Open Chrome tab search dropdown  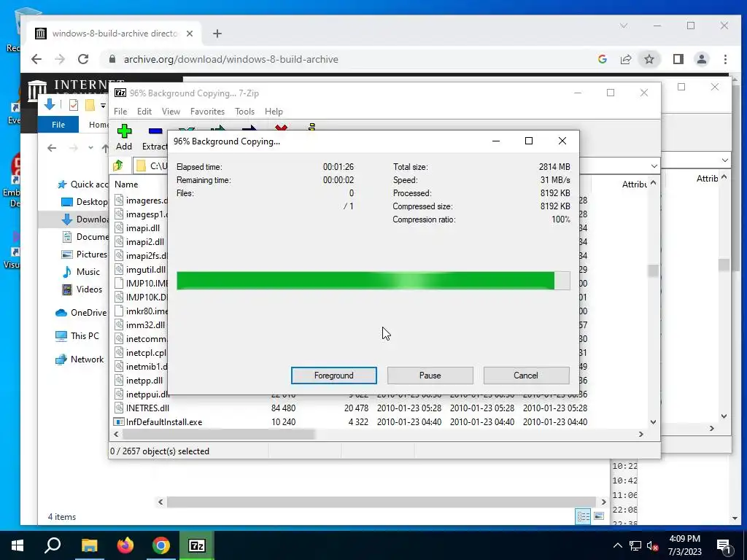coord(624,26)
